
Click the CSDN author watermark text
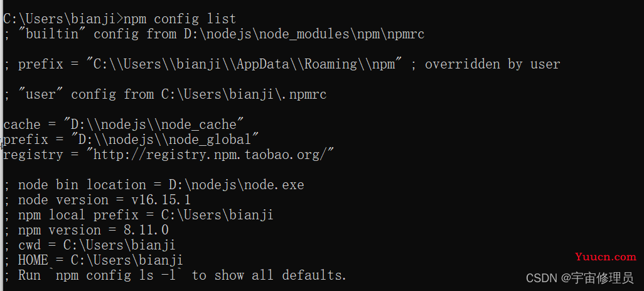pyautogui.click(x=580, y=278)
